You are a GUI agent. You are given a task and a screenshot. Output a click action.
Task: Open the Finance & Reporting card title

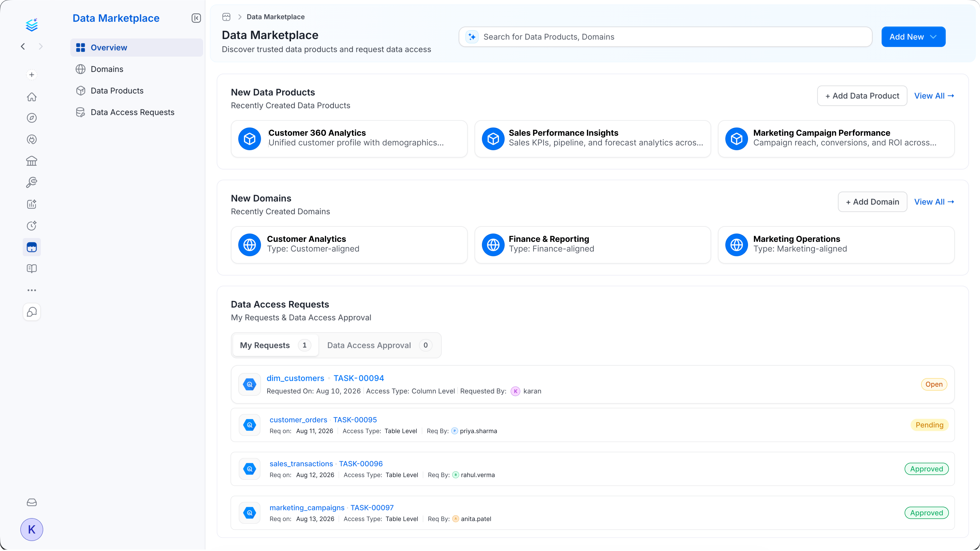pos(549,239)
